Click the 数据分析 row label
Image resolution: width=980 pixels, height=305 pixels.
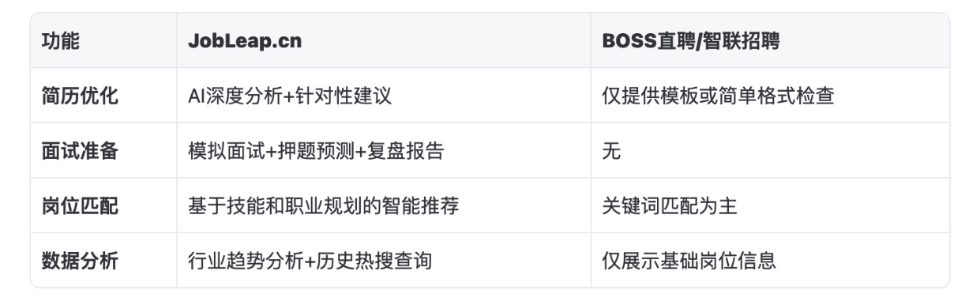point(80,259)
